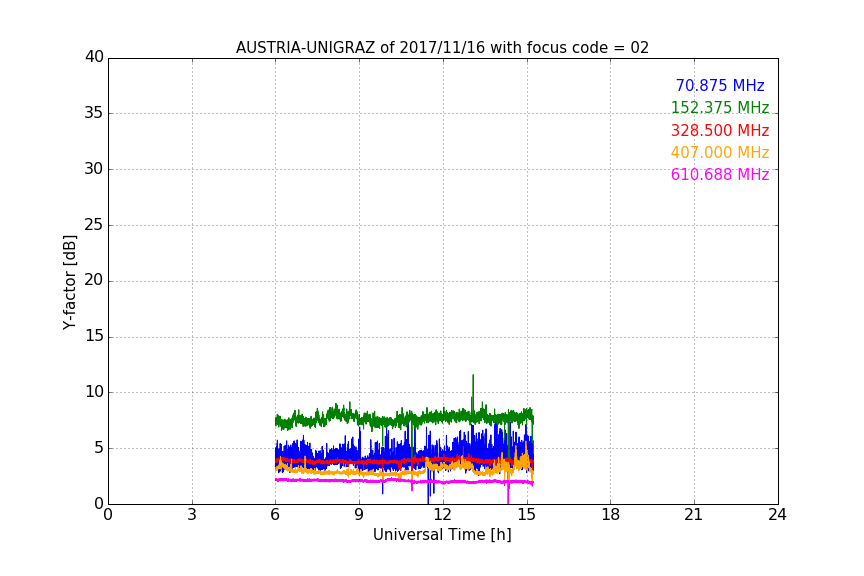This screenshot has height=576, width=864.
Task: Click the x-axis tick label 3
Action: (192, 515)
